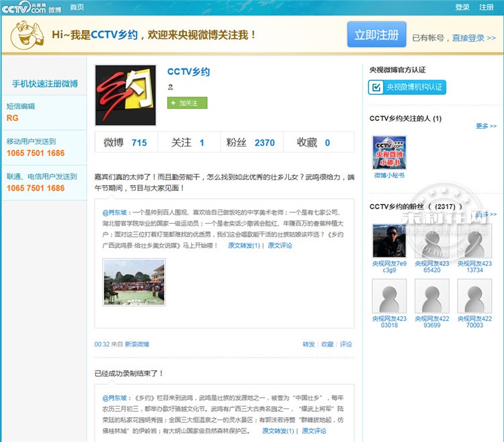Click 原文评论 in the second post
Viewport: 504px width, 442px height.
[x=314, y=431]
